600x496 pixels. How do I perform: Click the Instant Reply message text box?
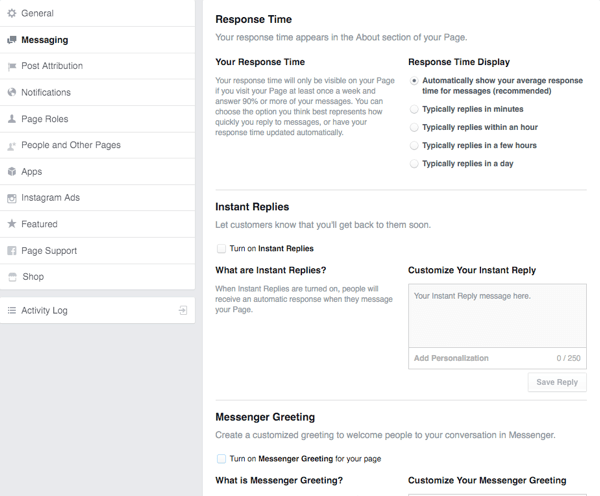(497, 316)
